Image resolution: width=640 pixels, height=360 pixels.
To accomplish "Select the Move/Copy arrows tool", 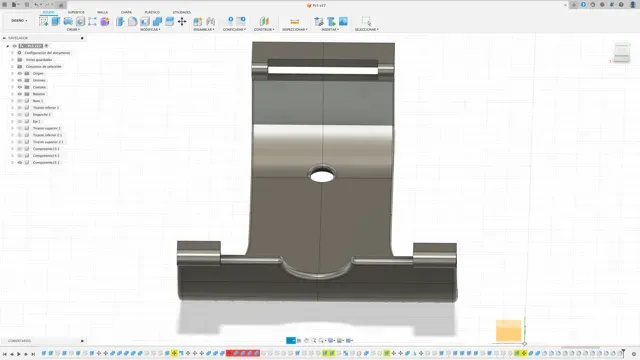I will [182, 21].
